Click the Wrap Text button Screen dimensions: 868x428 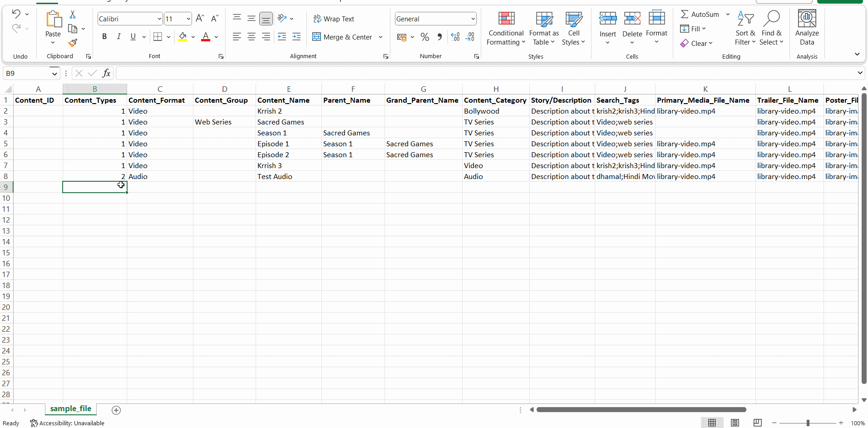click(334, 19)
